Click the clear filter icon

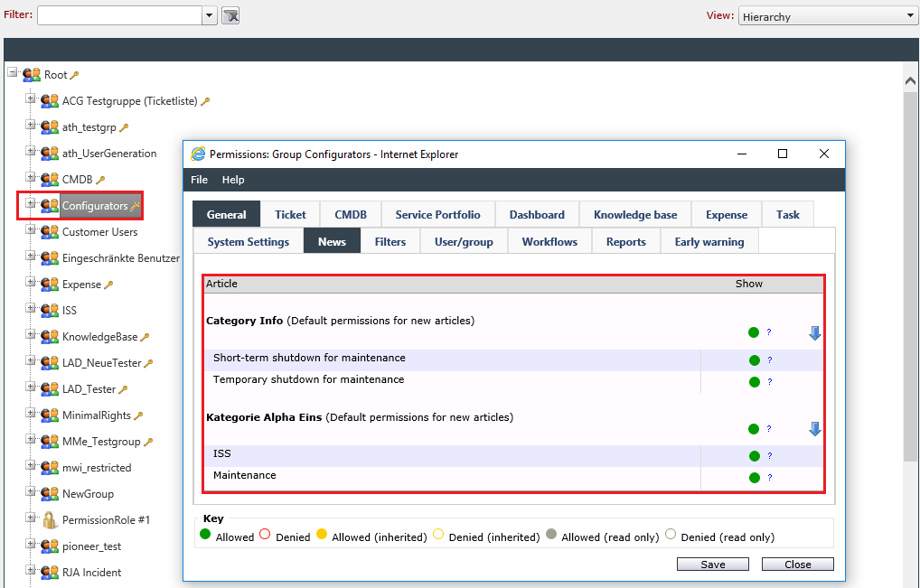click(x=230, y=16)
